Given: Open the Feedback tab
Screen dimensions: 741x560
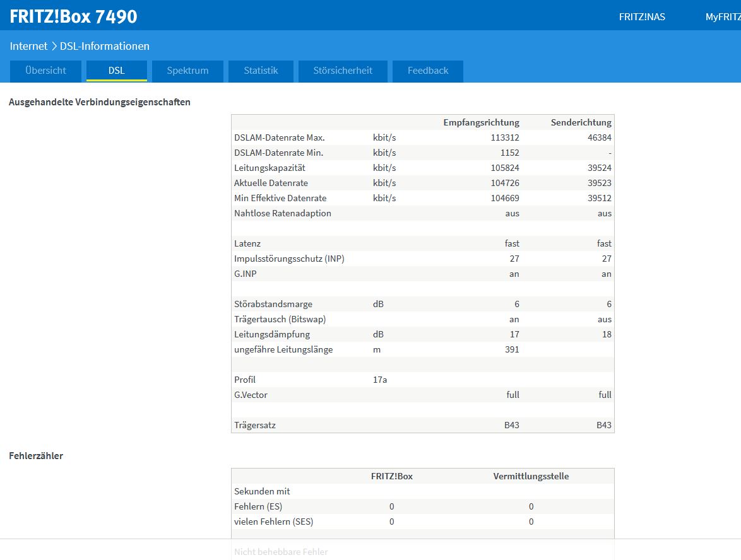Looking at the screenshot, I should [428, 71].
